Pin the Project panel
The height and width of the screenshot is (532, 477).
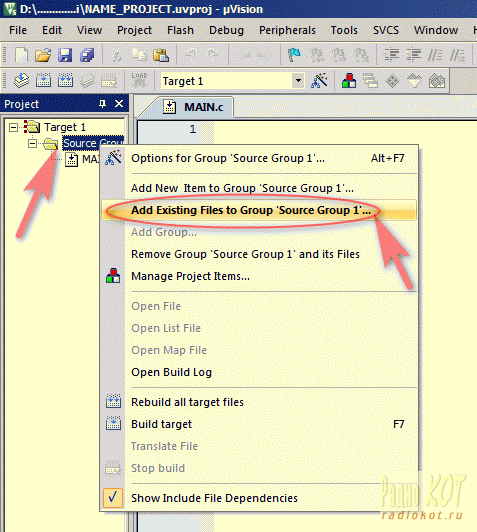tap(102, 104)
